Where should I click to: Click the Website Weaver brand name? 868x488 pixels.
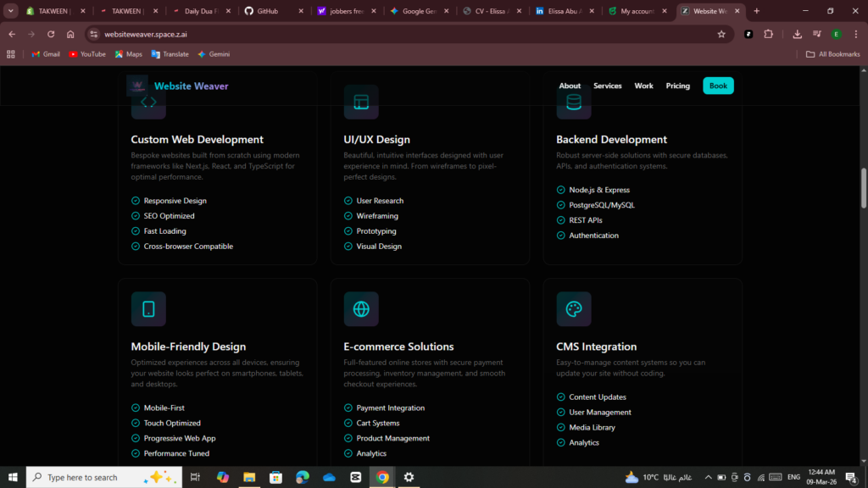tap(191, 86)
